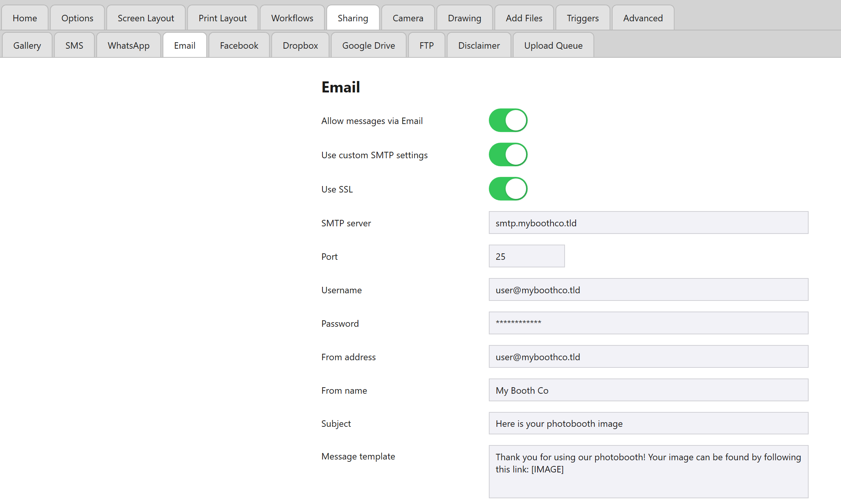Click the From address field
The height and width of the screenshot is (504, 841).
coord(648,356)
